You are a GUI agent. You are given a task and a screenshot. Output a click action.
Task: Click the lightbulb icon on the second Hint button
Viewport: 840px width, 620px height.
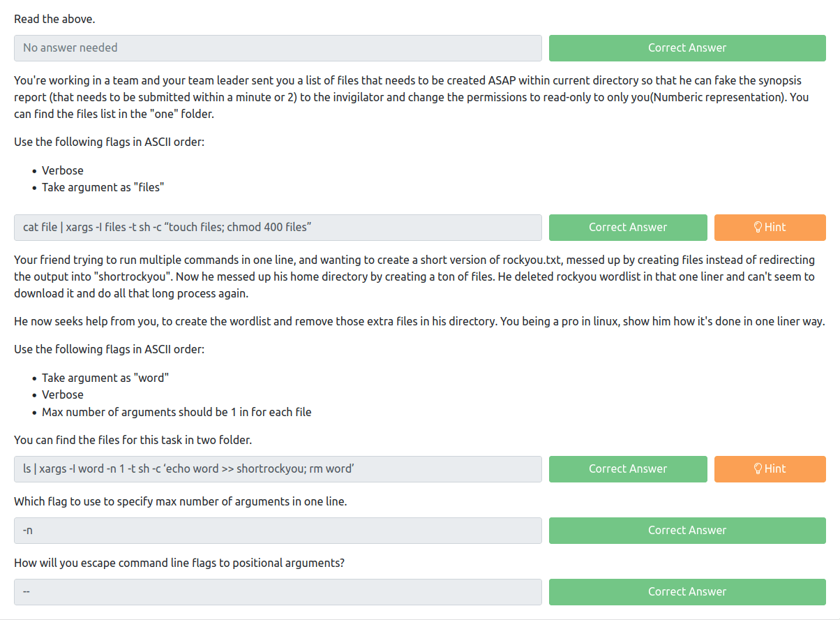pyautogui.click(x=758, y=468)
